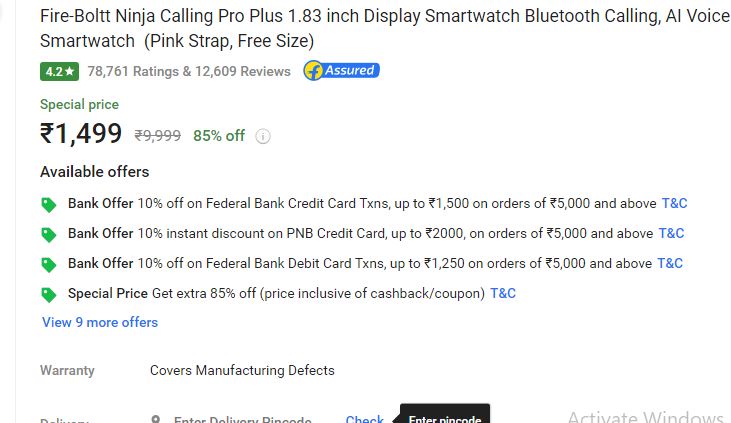The height and width of the screenshot is (423, 731).
Task: Open T&C for Special Price 85% off offer
Action: pyautogui.click(x=503, y=293)
